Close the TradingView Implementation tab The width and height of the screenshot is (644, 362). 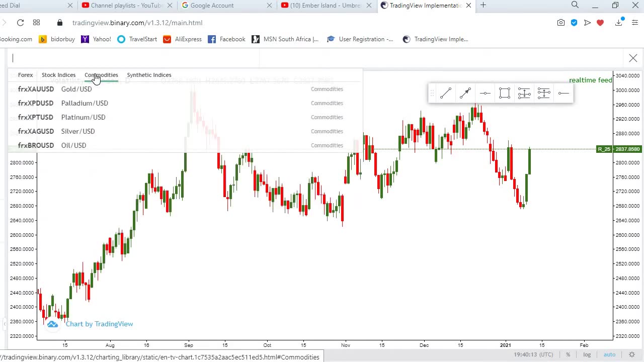468,6
